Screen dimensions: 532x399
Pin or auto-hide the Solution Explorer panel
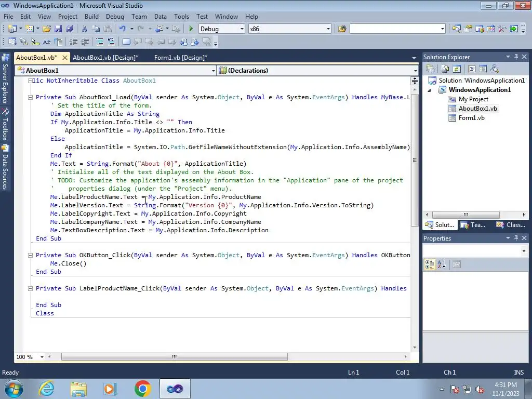point(516,57)
